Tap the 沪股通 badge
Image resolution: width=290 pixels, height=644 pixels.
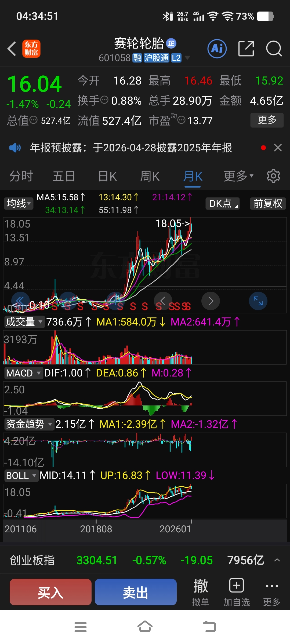[157, 58]
